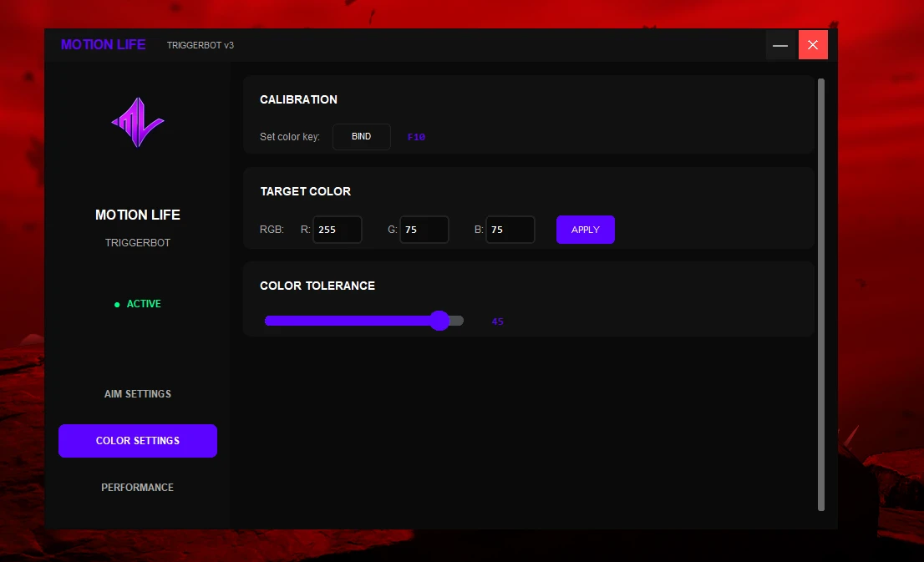This screenshot has width=924, height=562.
Task: Click the purple Motion Life logo icon
Action: 138,123
